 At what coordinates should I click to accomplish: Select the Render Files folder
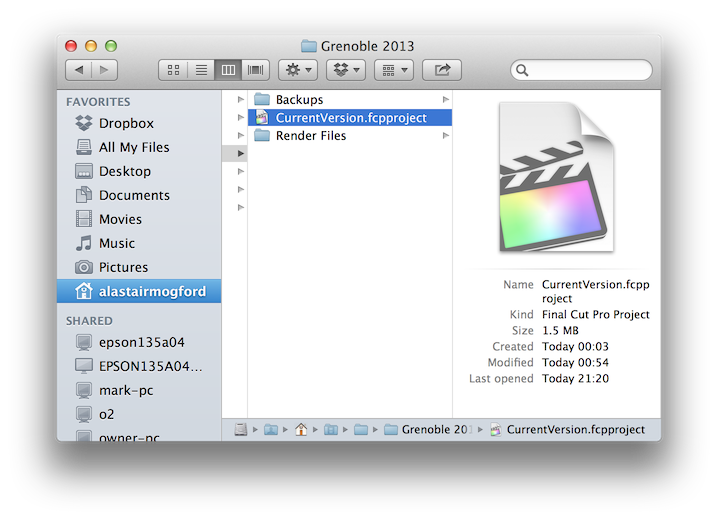coord(350,135)
